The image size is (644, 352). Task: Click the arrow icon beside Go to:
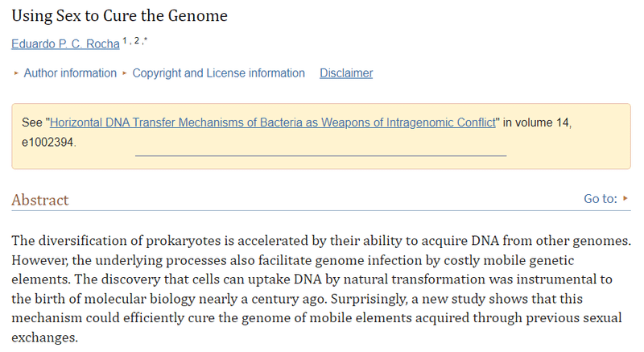(625, 198)
